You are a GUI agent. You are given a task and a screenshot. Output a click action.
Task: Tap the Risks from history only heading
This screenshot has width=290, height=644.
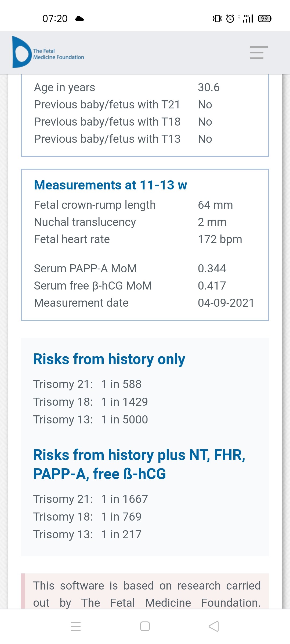(x=109, y=359)
